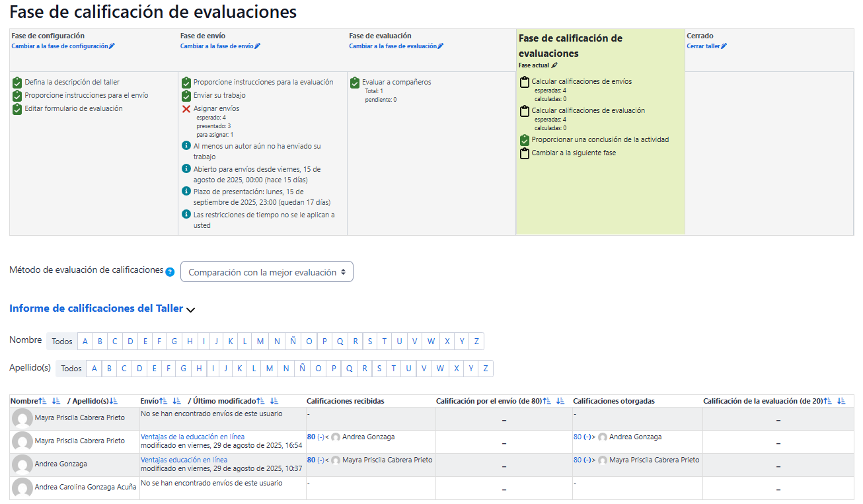Filter Nombre by letter M
This screenshot has height=504, width=863.
tap(260, 342)
